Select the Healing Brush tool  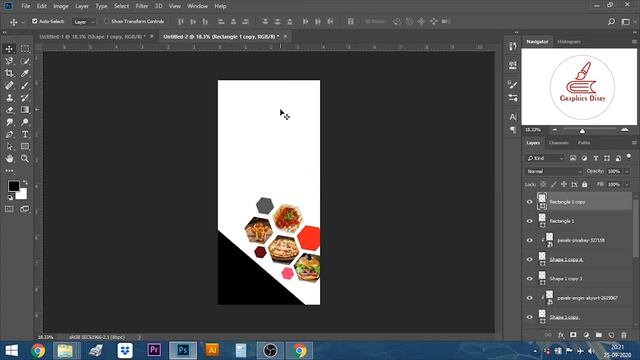9,85
